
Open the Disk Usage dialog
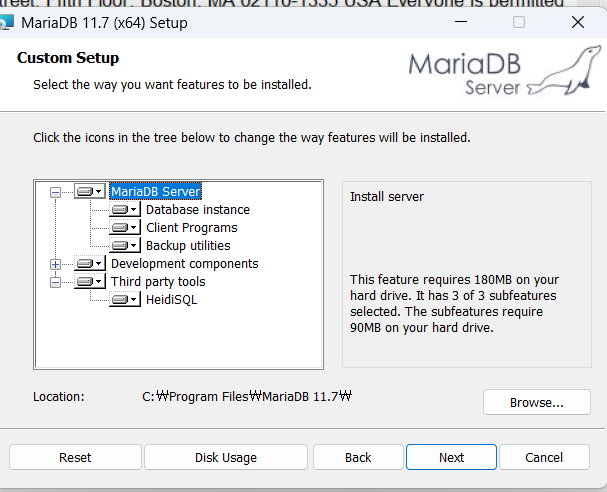pyautogui.click(x=226, y=458)
